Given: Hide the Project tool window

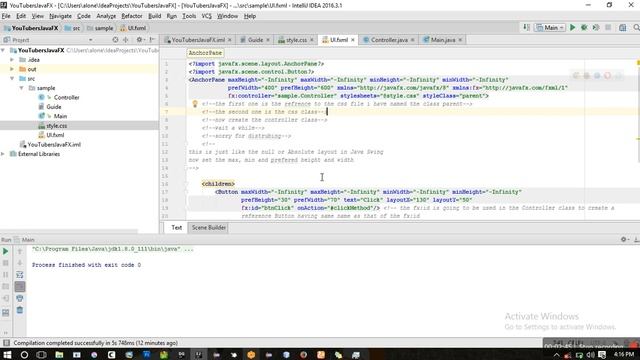Looking at the screenshot, I should click(x=152, y=40).
